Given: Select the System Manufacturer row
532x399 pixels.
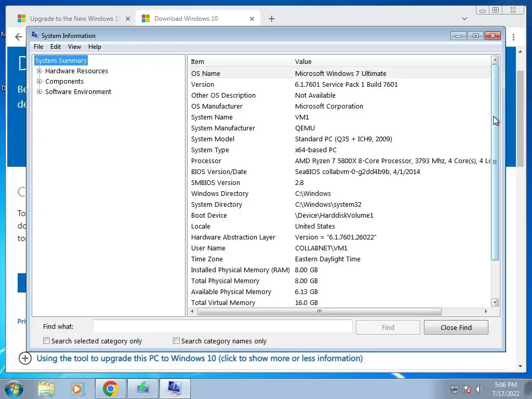Looking at the screenshot, I should (x=339, y=128).
